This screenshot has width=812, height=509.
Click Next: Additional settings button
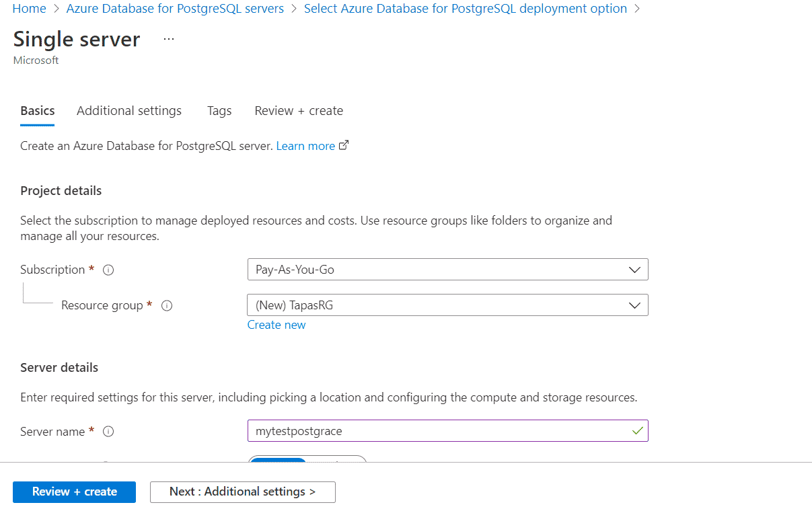[x=242, y=492]
